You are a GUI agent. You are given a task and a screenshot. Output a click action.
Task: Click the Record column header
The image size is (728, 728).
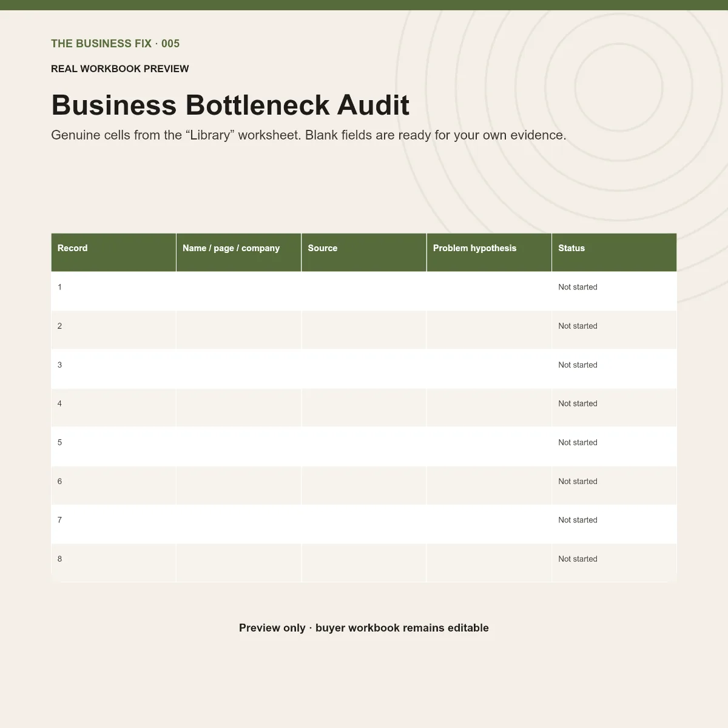click(x=113, y=252)
